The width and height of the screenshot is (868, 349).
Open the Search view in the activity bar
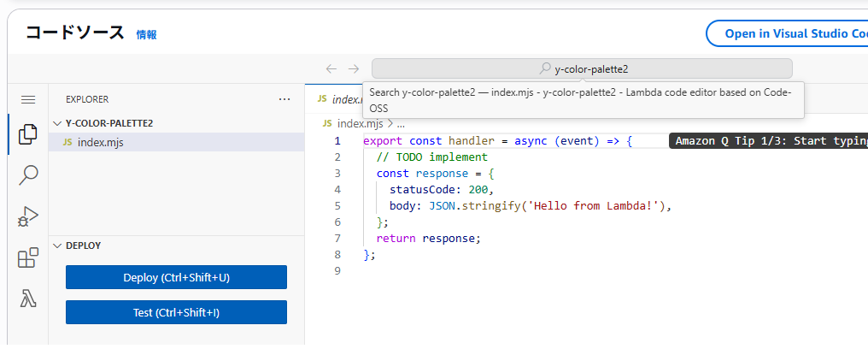point(28,175)
